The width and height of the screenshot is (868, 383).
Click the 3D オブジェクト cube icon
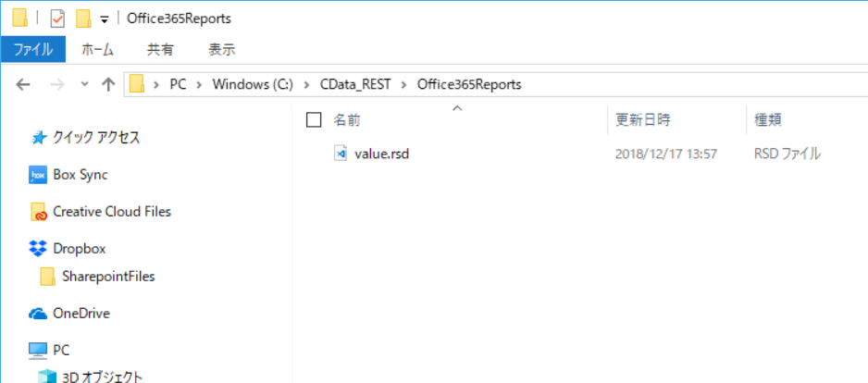[47, 377]
